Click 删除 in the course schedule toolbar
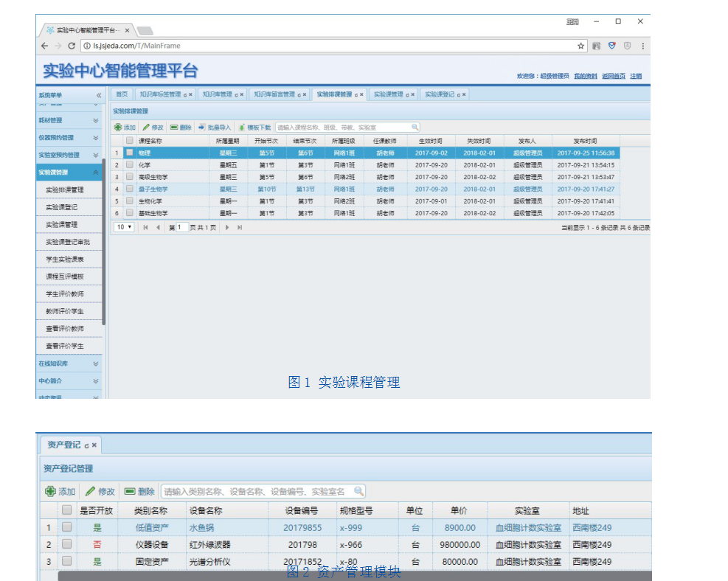 pos(181,127)
